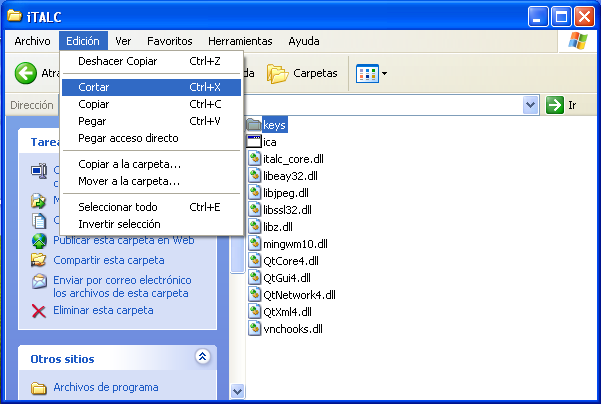Screen dimensions: 601x404
Task: Click the Back arrow navigation icon
Action: pyautogui.click(x=26, y=73)
